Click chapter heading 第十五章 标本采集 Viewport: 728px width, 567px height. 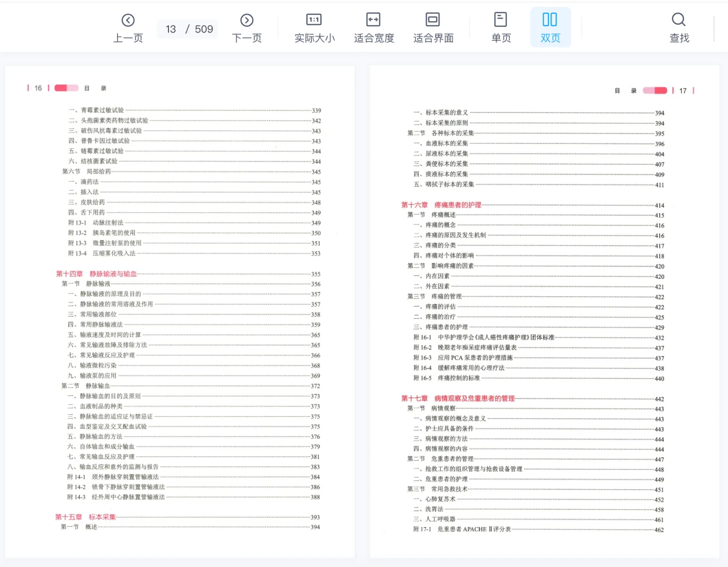point(86,517)
